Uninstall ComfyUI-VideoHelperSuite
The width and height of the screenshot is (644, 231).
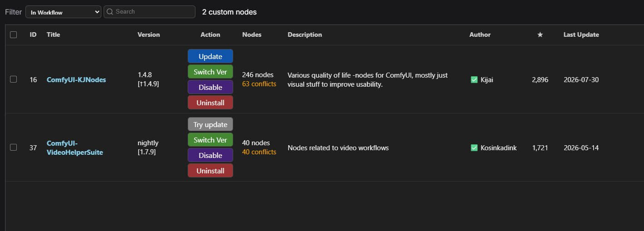pos(210,171)
